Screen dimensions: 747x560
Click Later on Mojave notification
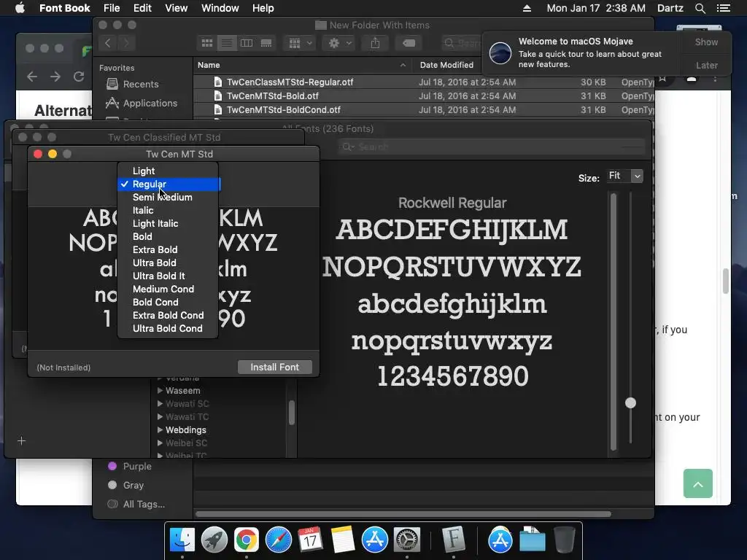706,65
